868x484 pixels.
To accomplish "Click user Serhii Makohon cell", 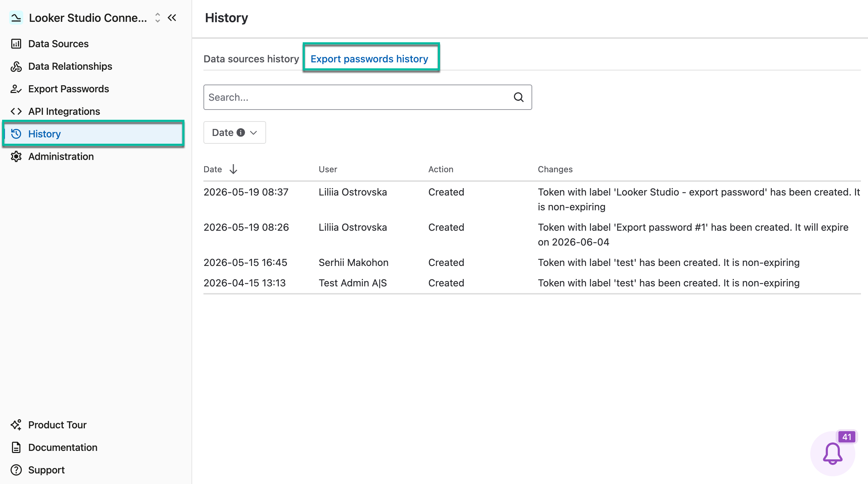I will (x=353, y=262).
